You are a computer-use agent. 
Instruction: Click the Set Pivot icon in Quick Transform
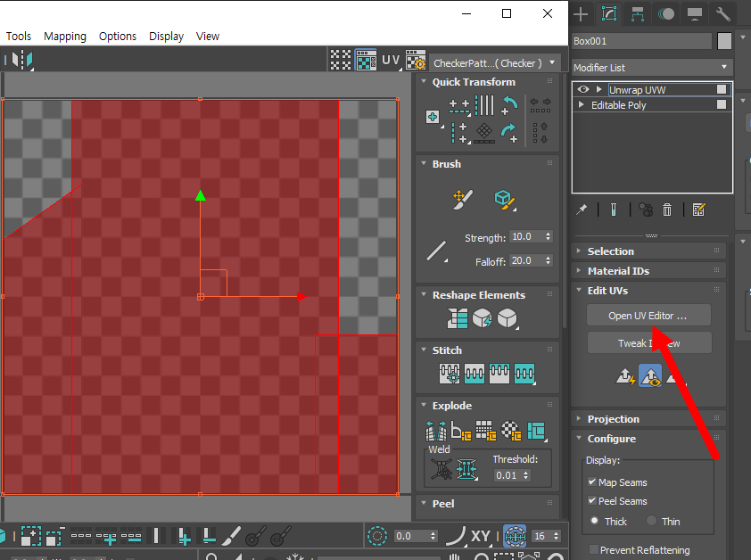(x=433, y=117)
